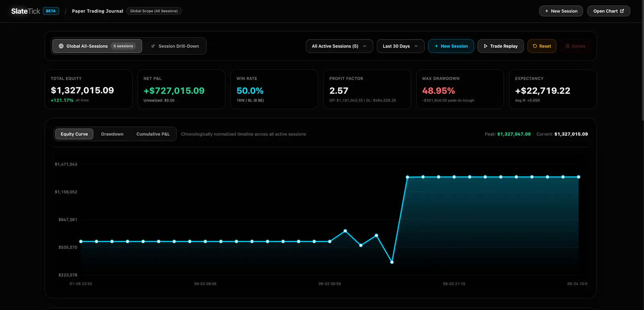Click the Expectancy +$22,719.22 value
This screenshot has height=310, width=644.
543,91
